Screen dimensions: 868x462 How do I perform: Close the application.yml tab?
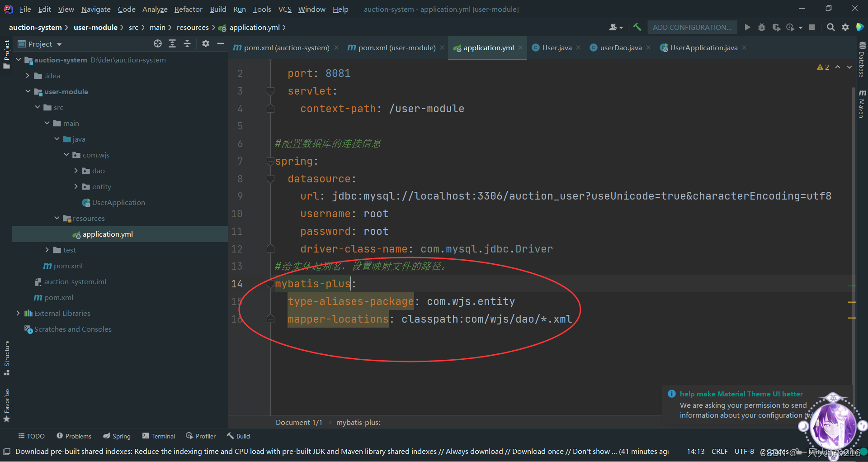(x=520, y=48)
